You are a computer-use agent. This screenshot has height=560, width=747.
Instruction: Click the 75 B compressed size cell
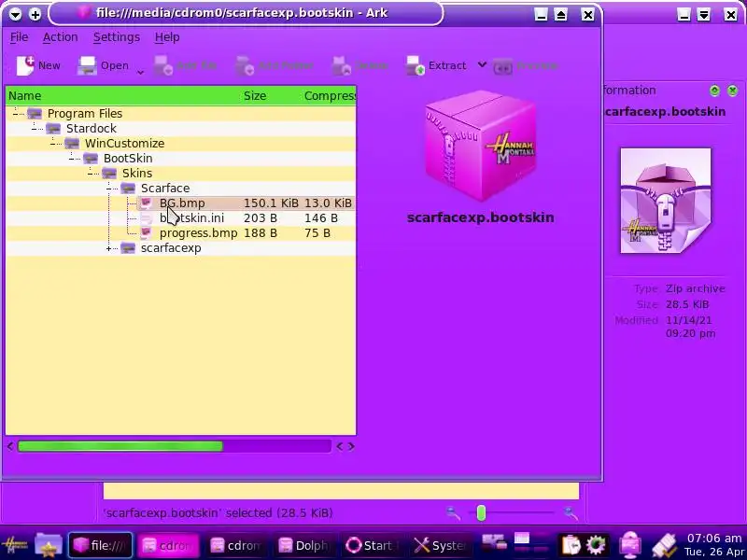point(317,233)
